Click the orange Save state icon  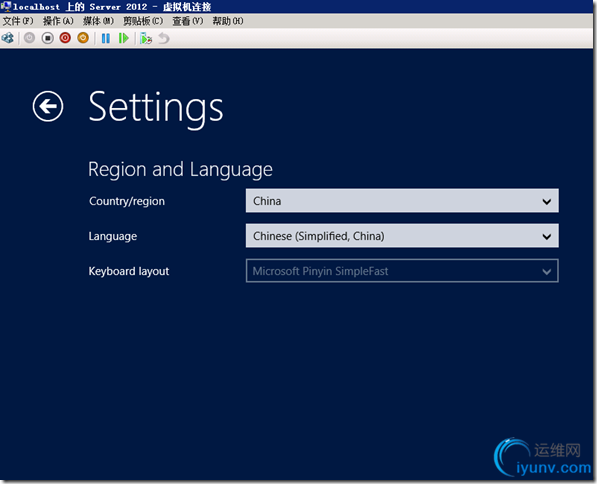83,38
